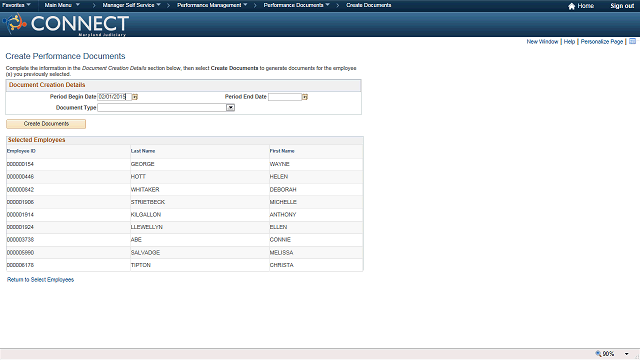The width and height of the screenshot is (640, 360).
Task: Follow the Return to Select Employees link
Action: (x=40, y=280)
